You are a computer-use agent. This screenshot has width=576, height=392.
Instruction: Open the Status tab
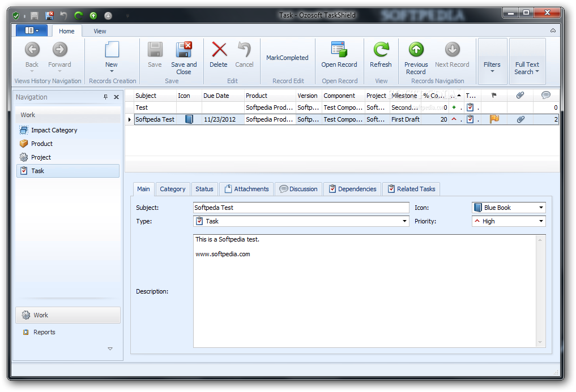(204, 189)
